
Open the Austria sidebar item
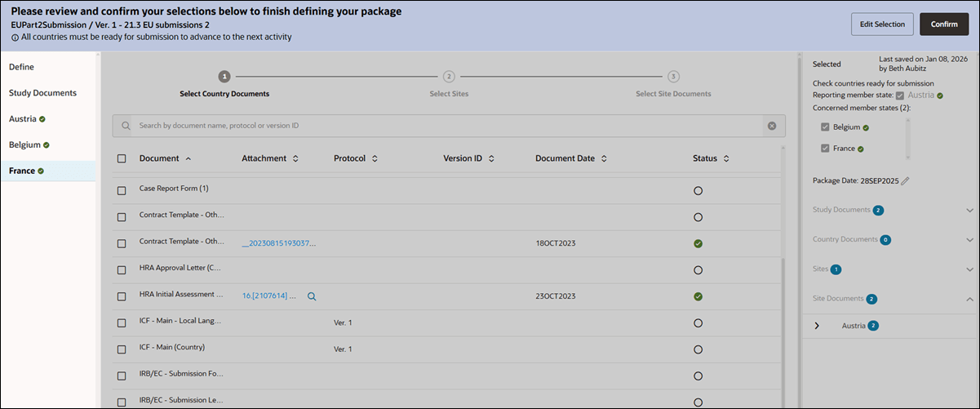click(23, 119)
